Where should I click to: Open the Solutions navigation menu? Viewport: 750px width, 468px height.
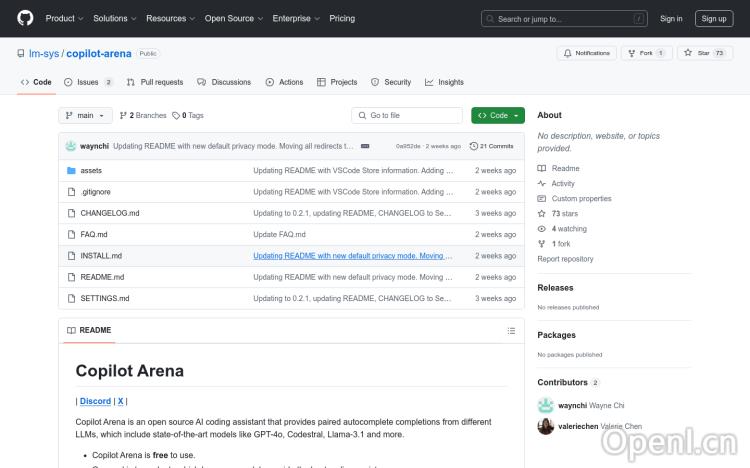(114, 18)
